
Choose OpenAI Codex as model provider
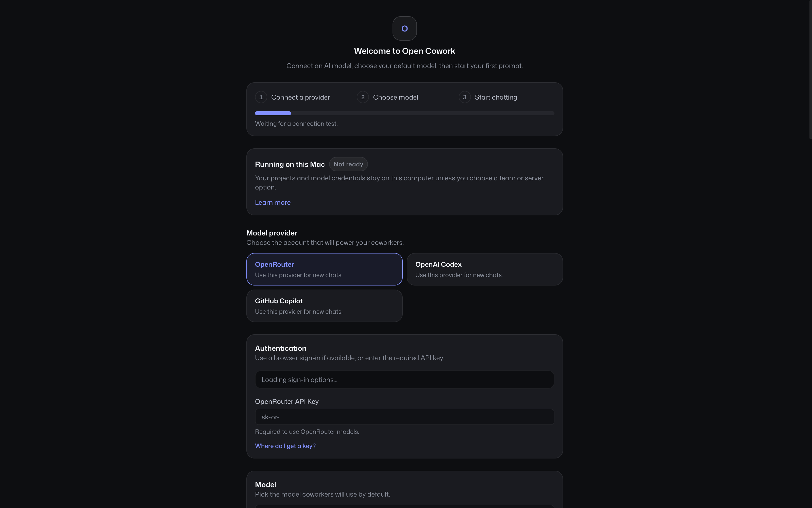click(484, 269)
